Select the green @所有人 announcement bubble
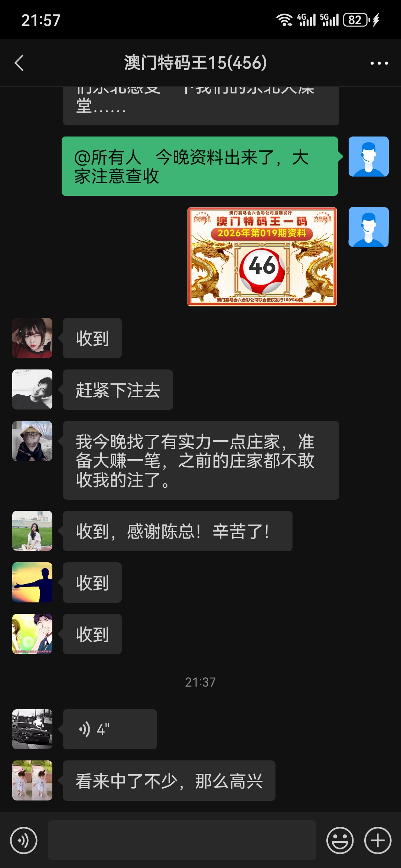The height and width of the screenshot is (868, 401). pos(200,166)
